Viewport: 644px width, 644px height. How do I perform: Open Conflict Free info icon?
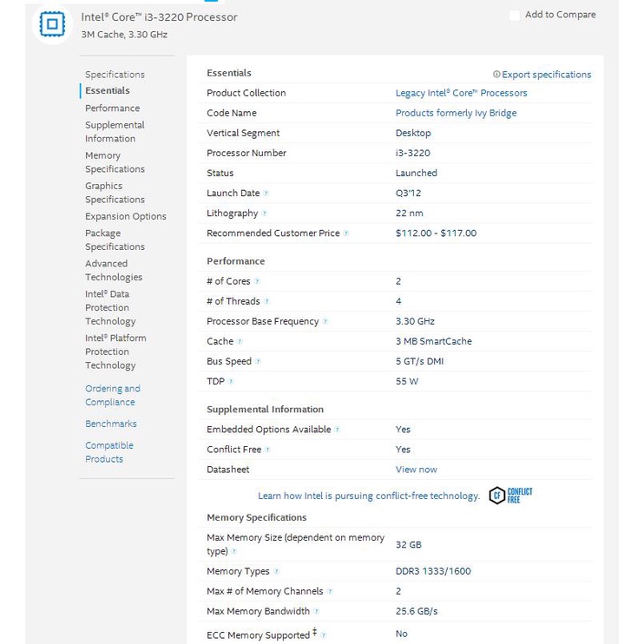[x=268, y=450]
